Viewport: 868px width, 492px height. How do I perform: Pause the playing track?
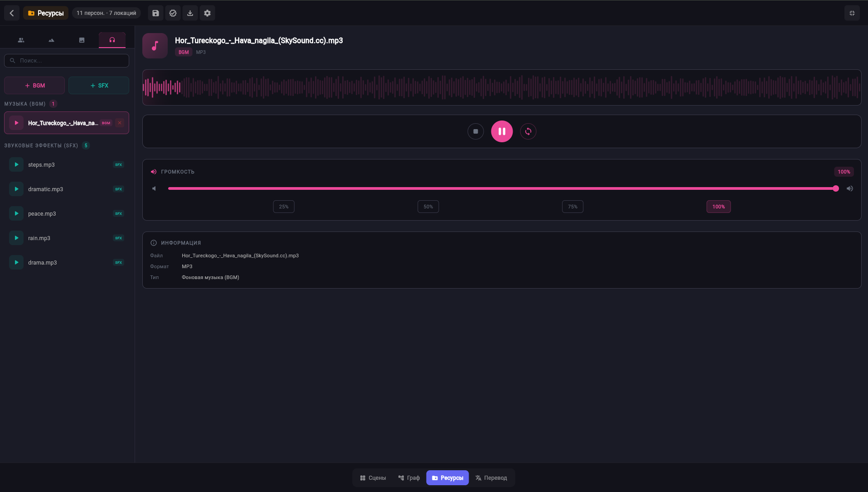pyautogui.click(x=502, y=131)
